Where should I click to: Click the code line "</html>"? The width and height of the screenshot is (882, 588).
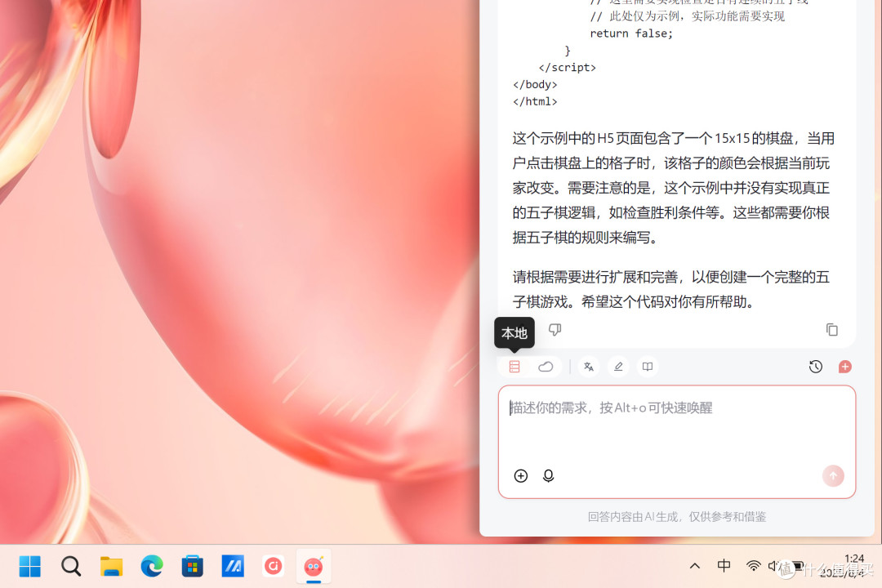pyautogui.click(x=535, y=101)
